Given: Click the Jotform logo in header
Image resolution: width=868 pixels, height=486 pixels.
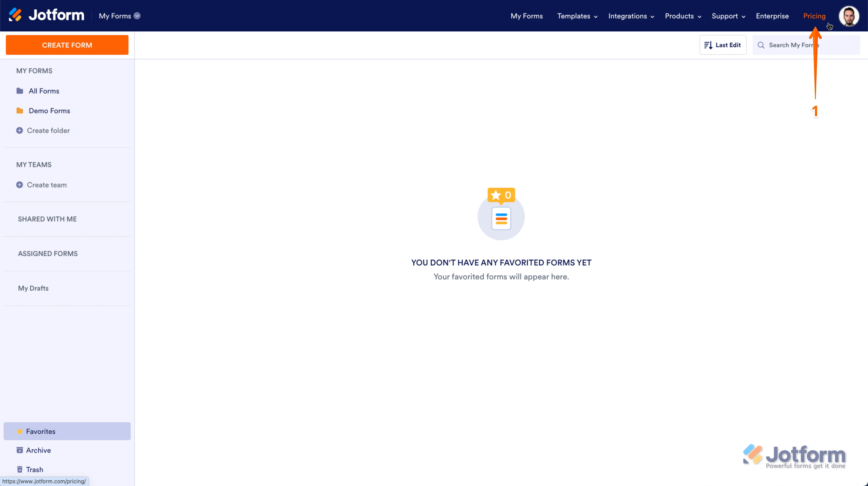Looking at the screenshot, I should click(x=46, y=15).
